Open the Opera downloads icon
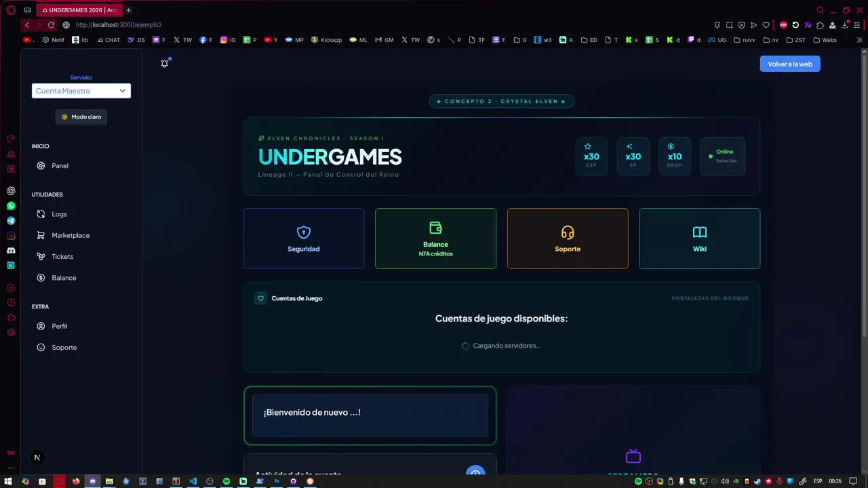This screenshot has width=868, height=488. [845, 25]
